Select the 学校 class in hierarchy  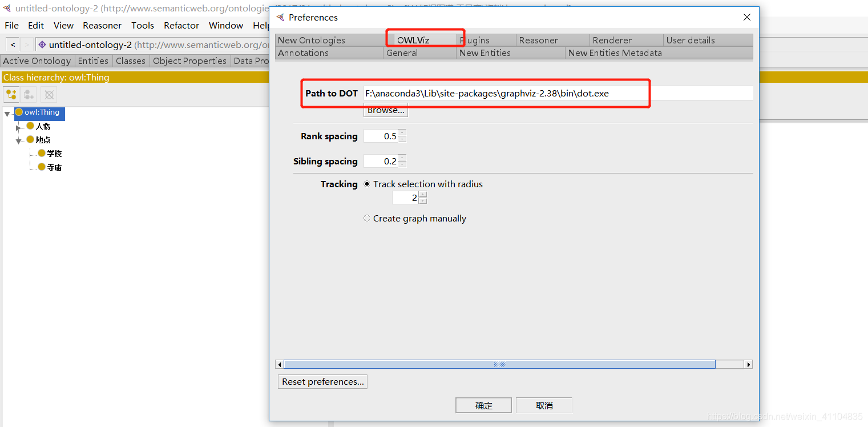(54, 154)
